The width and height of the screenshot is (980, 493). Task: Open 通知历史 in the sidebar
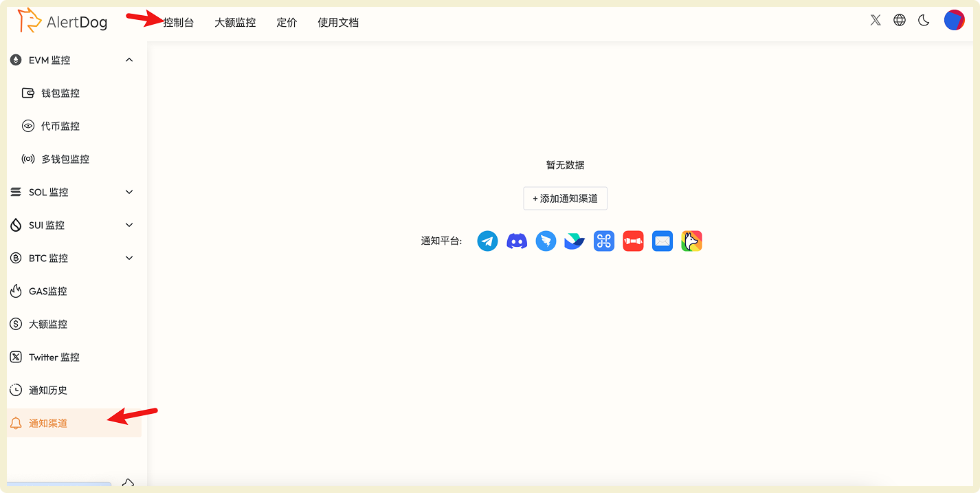click(51, 390)
